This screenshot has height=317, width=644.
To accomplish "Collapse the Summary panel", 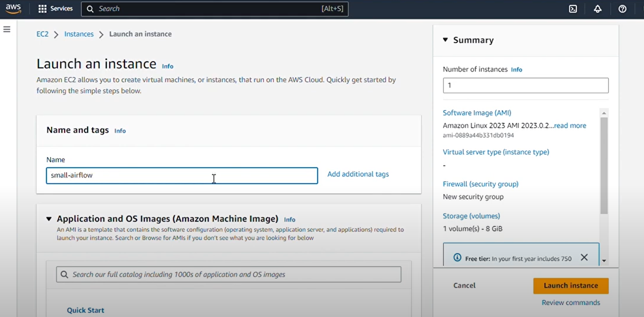I will tap(446, 40).
